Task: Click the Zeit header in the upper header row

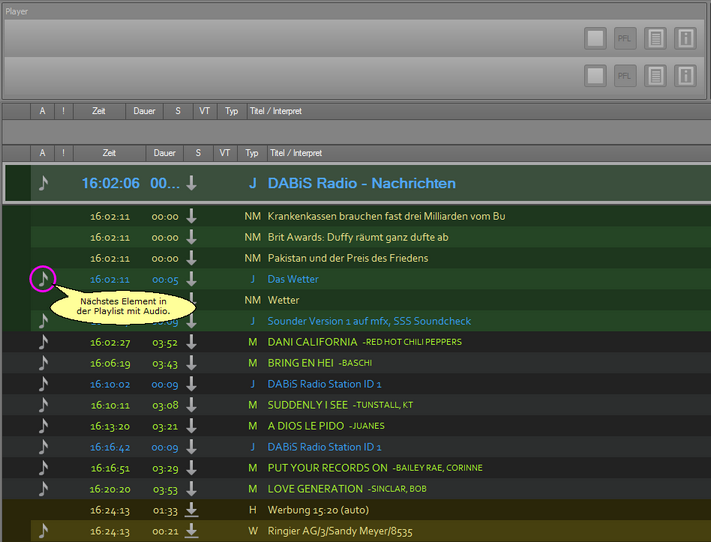Action: pos(99,111)
